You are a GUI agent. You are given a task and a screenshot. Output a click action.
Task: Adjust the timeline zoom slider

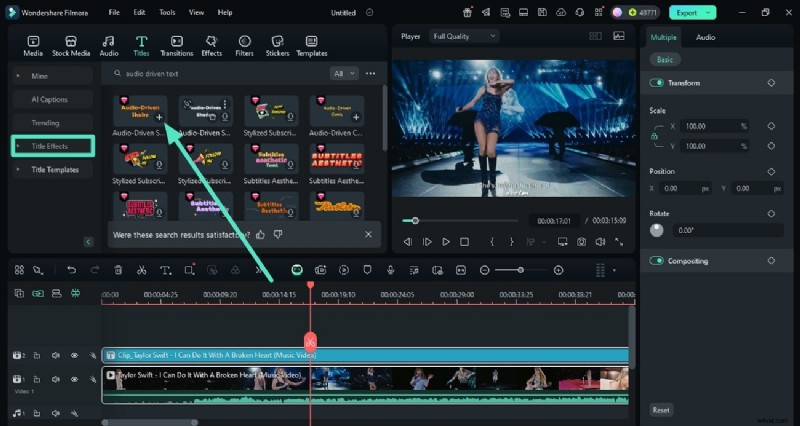[x=521, y=270]
